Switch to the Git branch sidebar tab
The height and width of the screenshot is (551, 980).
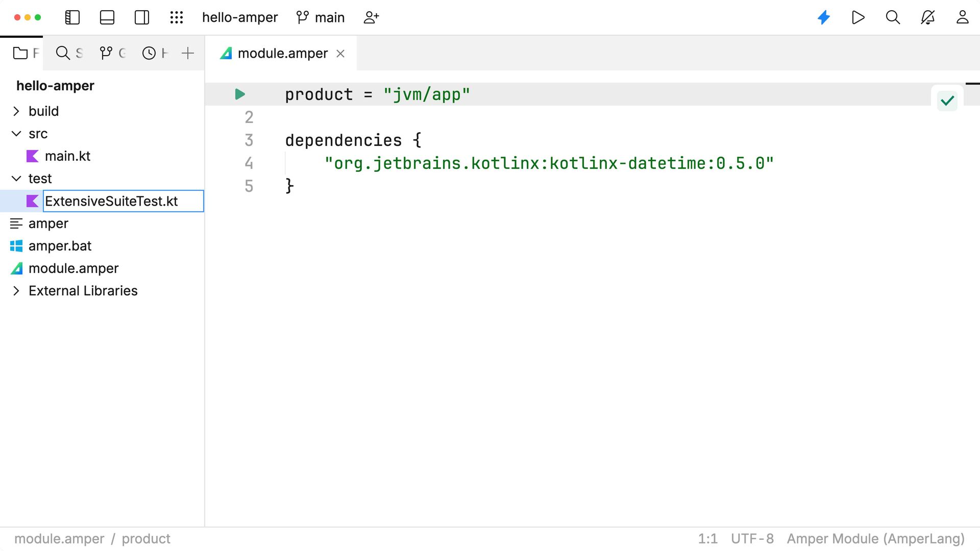112,53
